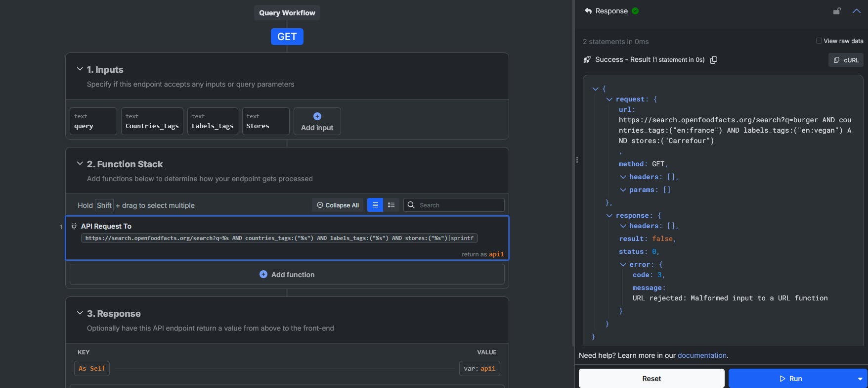Click the Run button
Viewport: 868px width, 388px height.
click(x=790, y=379)
